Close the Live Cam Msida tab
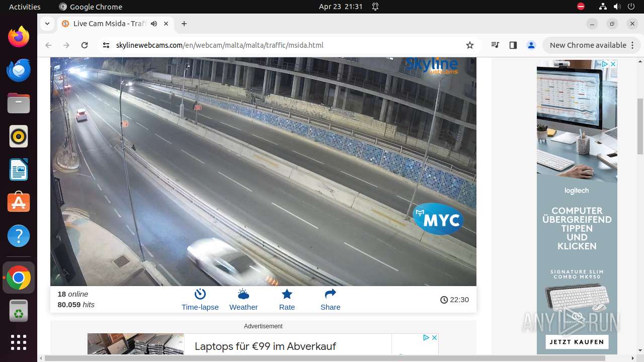This screenshot has width=644, height=362. click(x=167, y=24)
